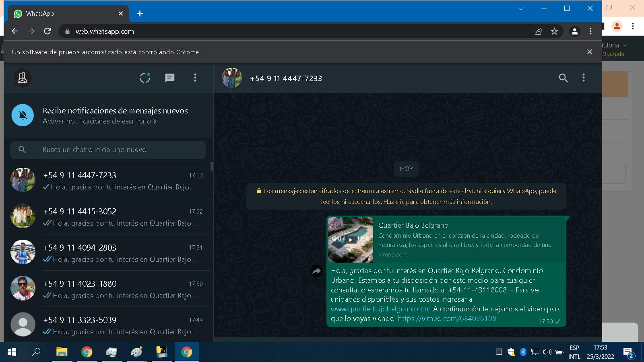Click the end-to-end encryption notice
This screenshot has width=644, height=362.
tap(407, 196)
